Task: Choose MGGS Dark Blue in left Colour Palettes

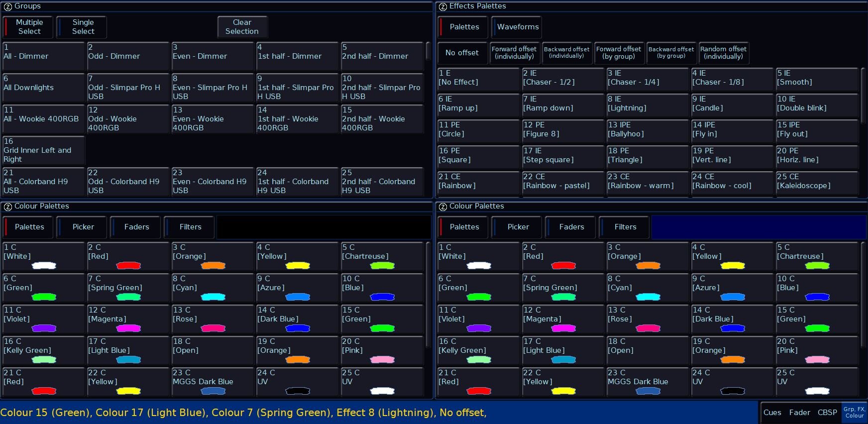Action: (x=213, y=382)
